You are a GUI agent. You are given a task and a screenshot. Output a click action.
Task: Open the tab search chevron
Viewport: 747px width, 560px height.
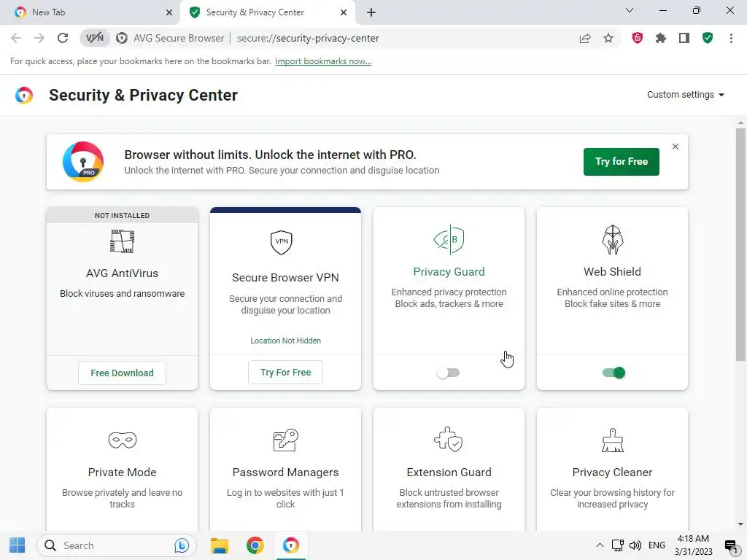tap(630, 11)
